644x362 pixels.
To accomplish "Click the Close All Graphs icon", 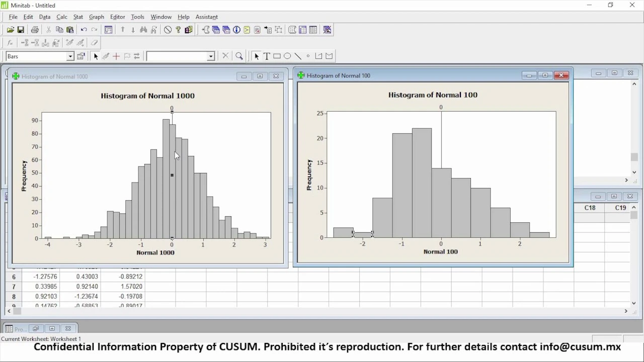I will [327, 30].
